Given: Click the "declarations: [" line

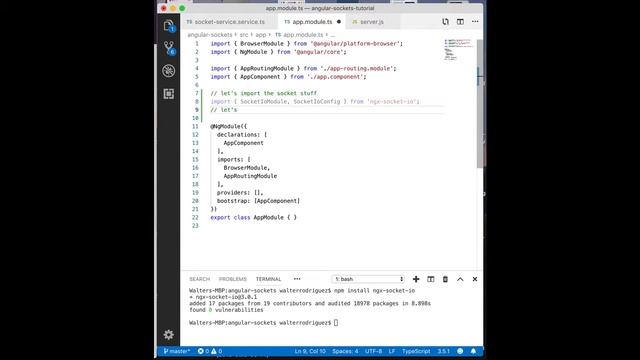Looking at the screenshot, I should tap(242, 135).
